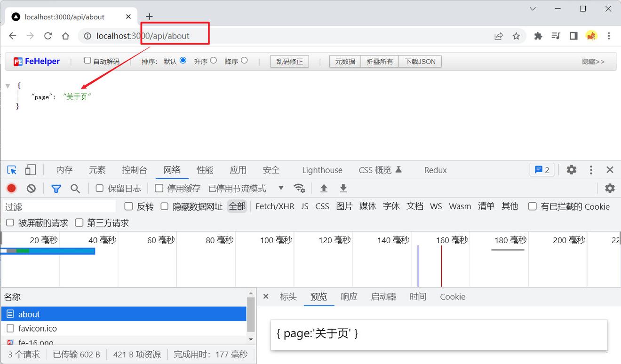
Task: Collapse the JSON root object triangle
Action: 8,86
